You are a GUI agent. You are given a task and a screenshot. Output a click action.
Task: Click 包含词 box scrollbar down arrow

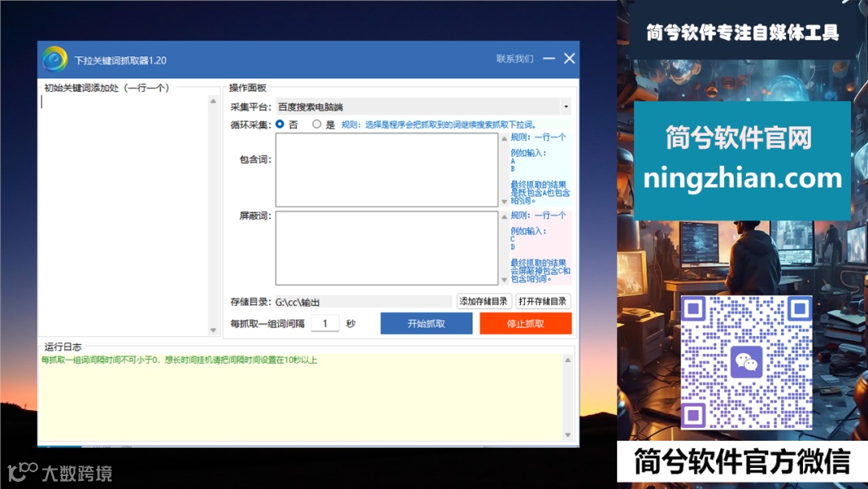pyautogui.click(x=504, y=202)
